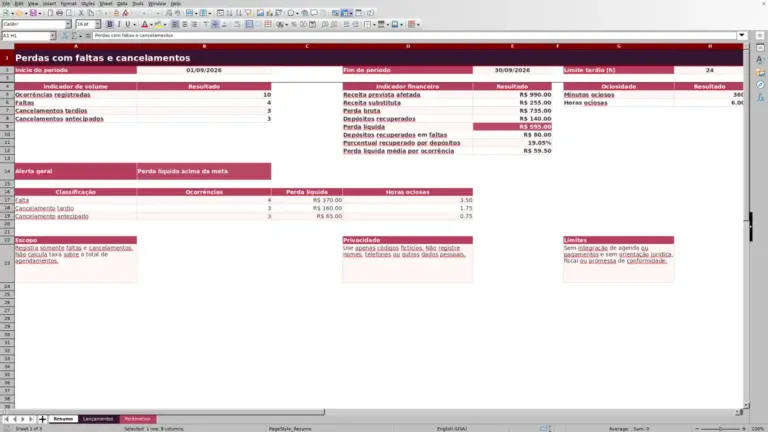
Task: Toggle Bold formatting
Action: 110,24
